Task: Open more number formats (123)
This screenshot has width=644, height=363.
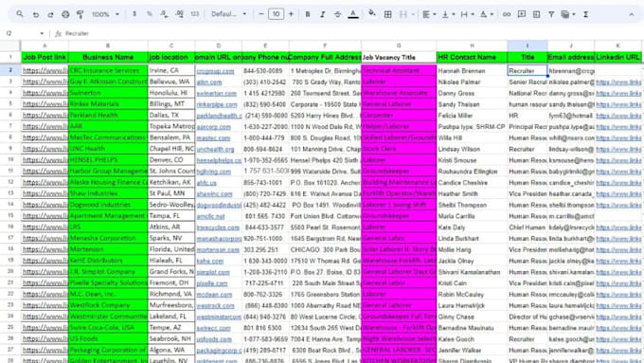Action: (x=195, y=14)
